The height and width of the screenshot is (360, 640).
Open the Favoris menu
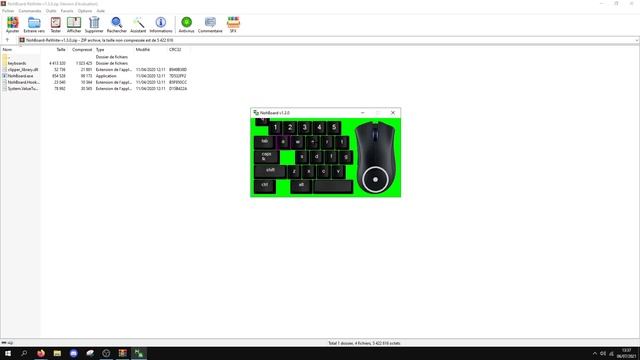(x=67, y=11)
